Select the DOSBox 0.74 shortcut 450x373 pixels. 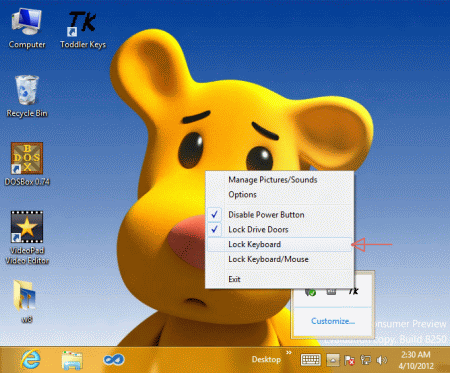pos(27,164)
